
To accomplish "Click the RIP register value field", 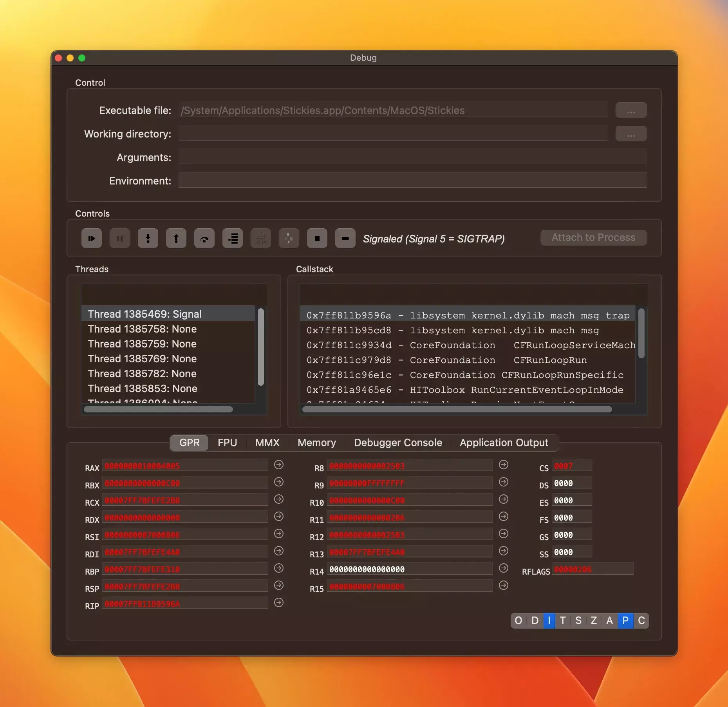I will 185,603.
